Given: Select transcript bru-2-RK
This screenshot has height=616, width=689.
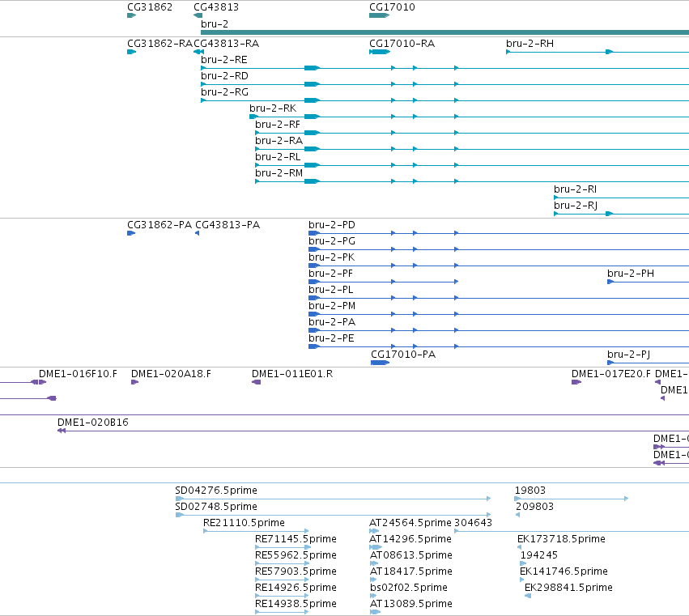Looking at the screenshot, I should pos(273,108).
